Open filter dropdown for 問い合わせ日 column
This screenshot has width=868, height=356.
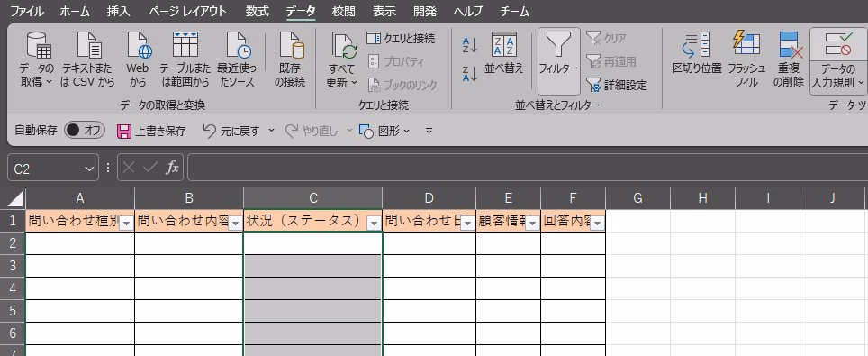pos(468,223)
